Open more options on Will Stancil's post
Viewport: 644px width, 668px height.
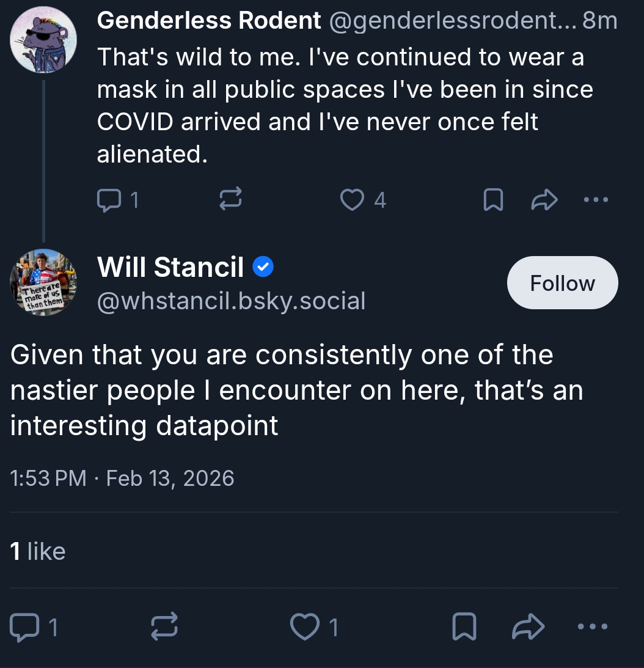(593, 627)
